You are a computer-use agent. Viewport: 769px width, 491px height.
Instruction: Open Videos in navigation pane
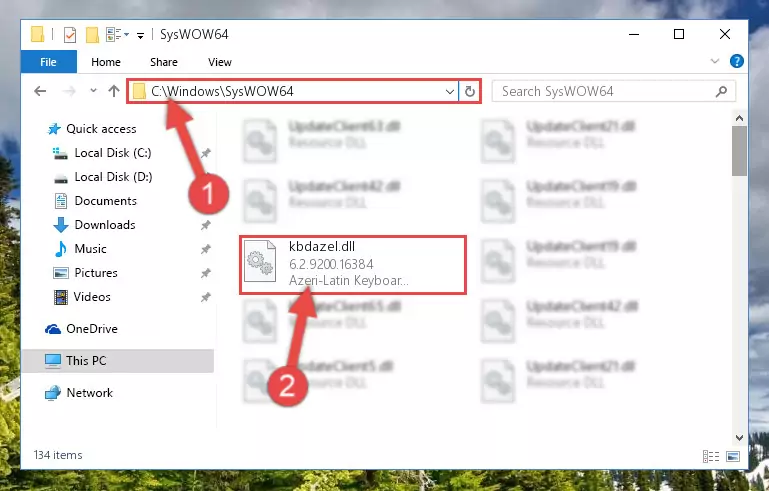click(92, 297)
